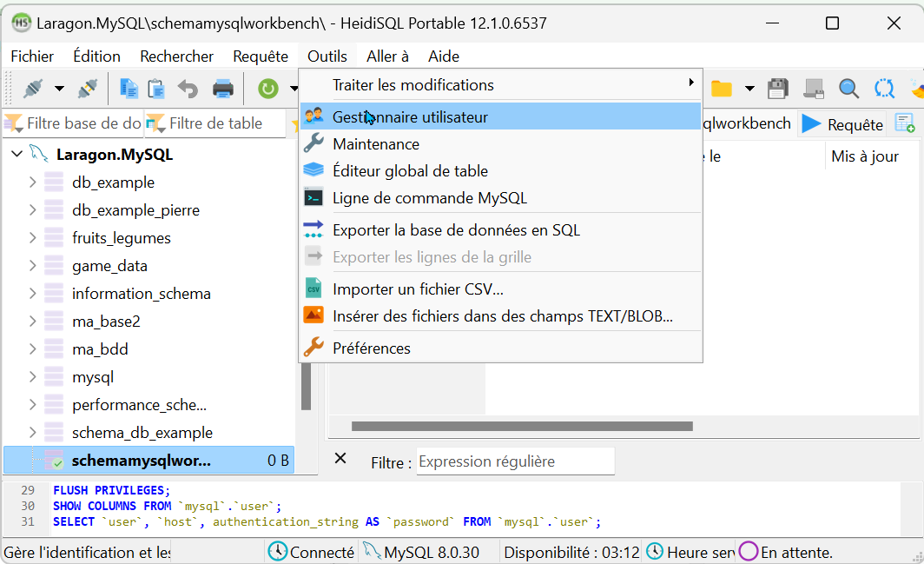Image resolution: width=924 pixels, height=564 pixels.
Task: Click the magnifying glass search icon
Action: [848, 89]
